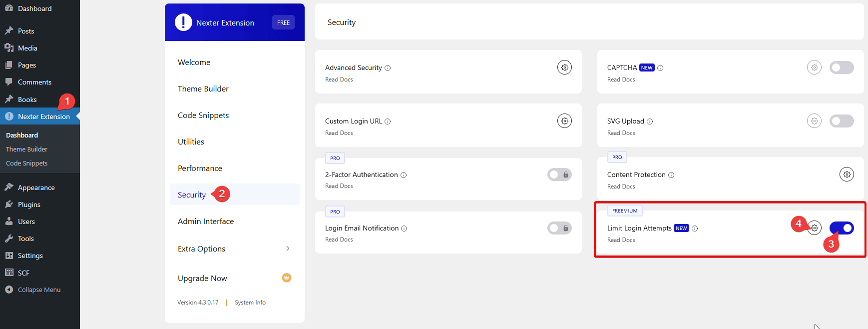Toggle the locked Login Email Notification switch
The height and width of the screenshot is (329, 868).
coord(559,228)
